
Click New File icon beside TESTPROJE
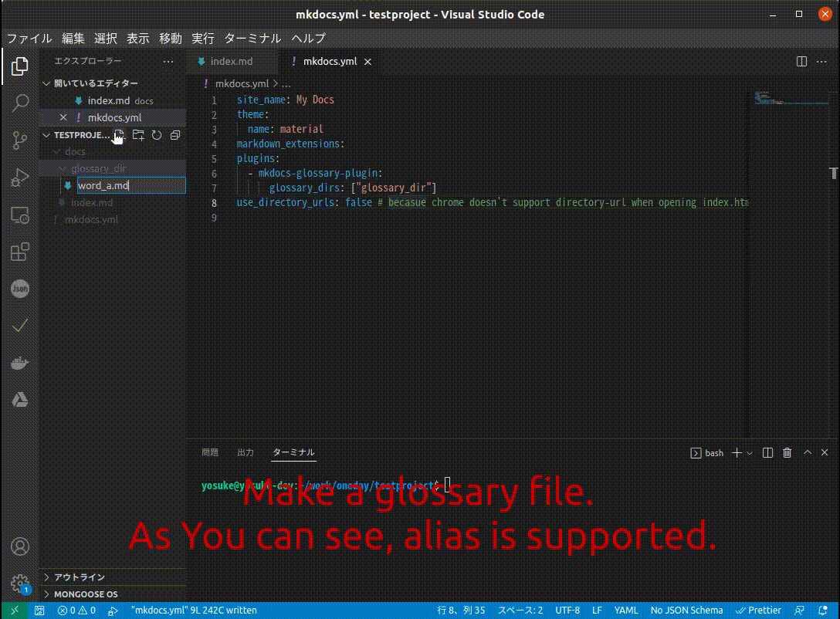(119, 135)
